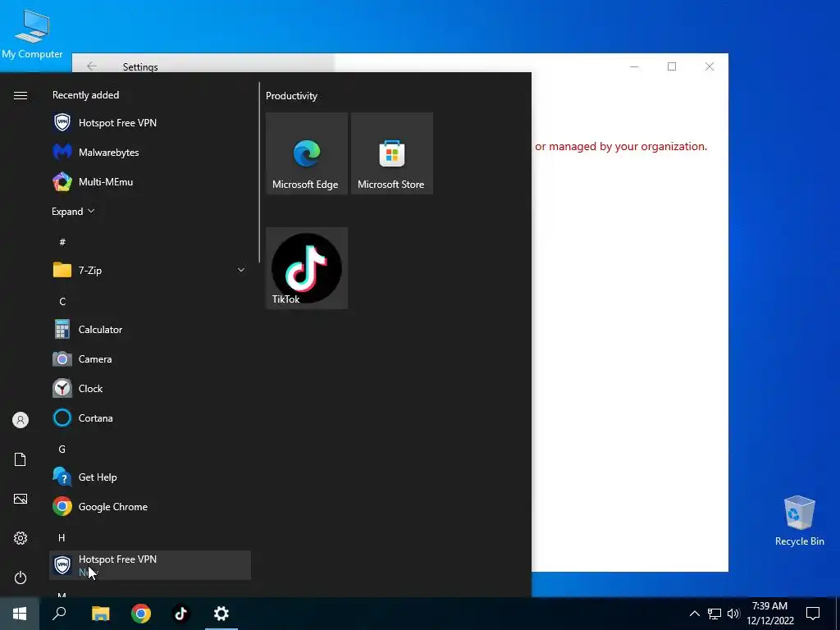Open Multi-MEmu from the app list

click(150, 181)
